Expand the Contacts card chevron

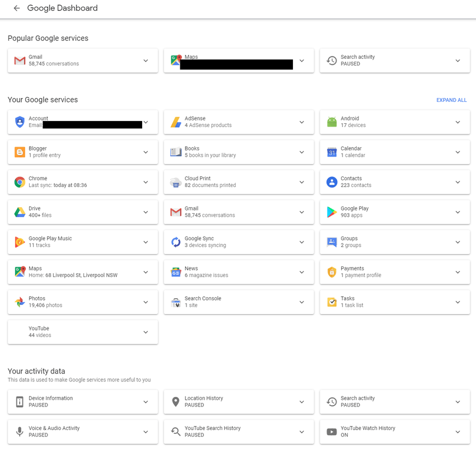coord(458,182)
